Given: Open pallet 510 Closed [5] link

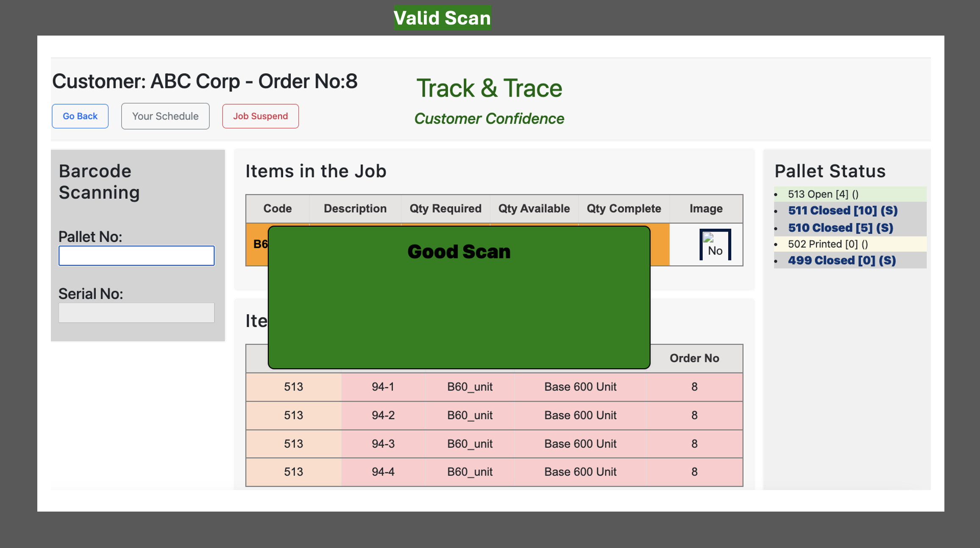Looking at the screenshot, I should (840, 228).
